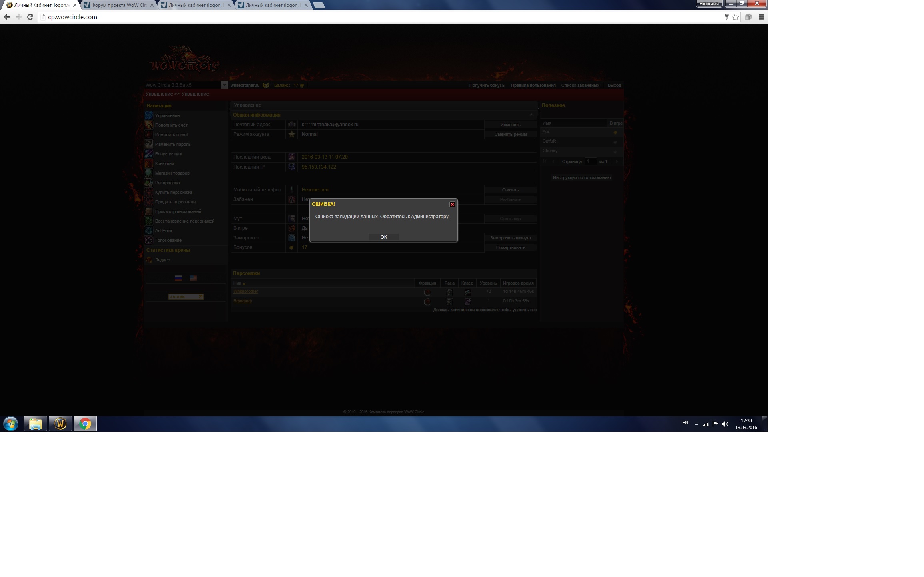Click Выход in the top menu
Image resolution: width=924 pixels, height=577 pixels.
pyautogui.click(x=614, y=85)
